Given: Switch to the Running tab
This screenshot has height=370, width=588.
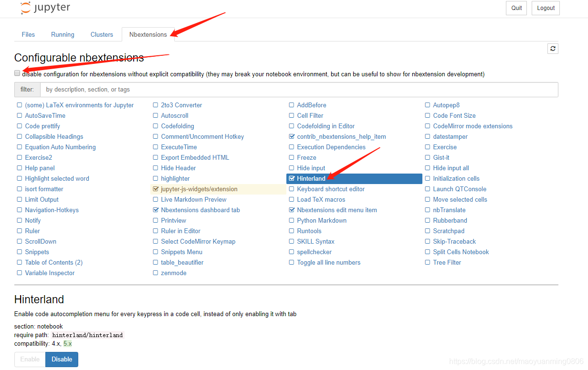Looking at the screenshot, I should (63, 34).
